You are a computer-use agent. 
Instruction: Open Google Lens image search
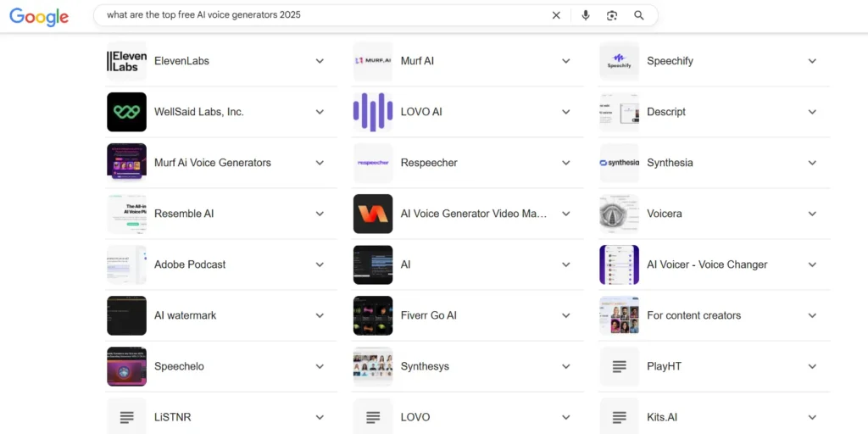coord(612,15)
